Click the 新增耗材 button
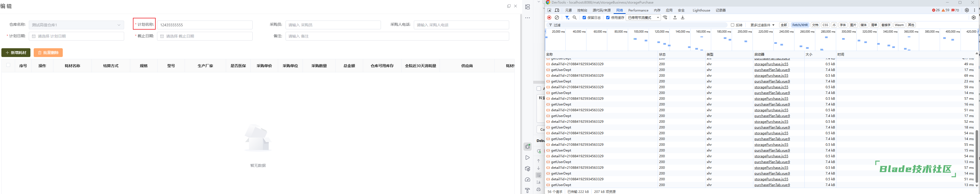 [x=16, y=53]
